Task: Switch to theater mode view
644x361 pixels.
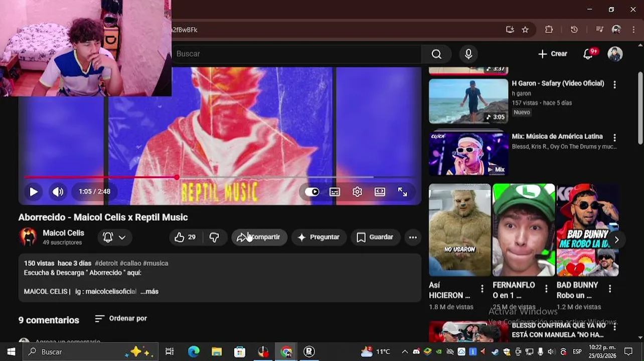Action: point(380,192)
